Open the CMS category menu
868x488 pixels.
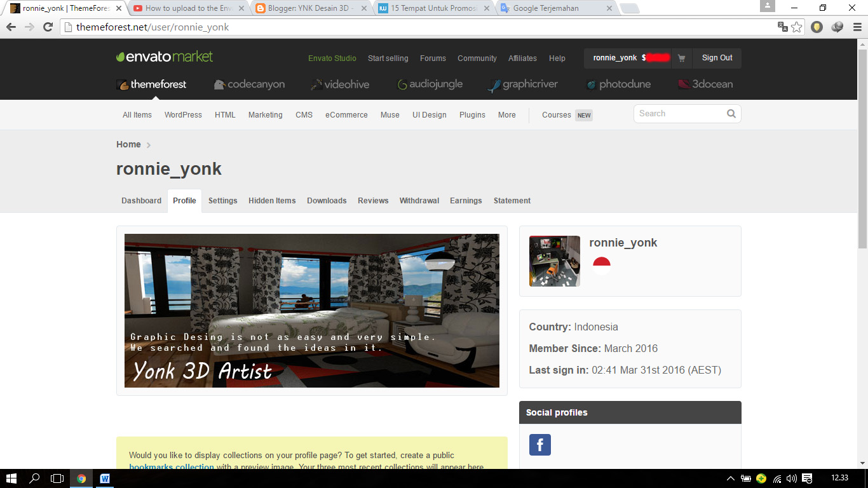304,115
